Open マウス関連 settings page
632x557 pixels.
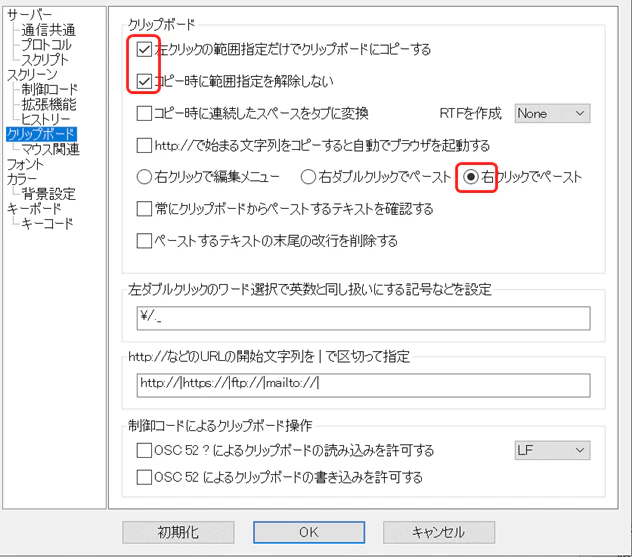coord(50,149)
